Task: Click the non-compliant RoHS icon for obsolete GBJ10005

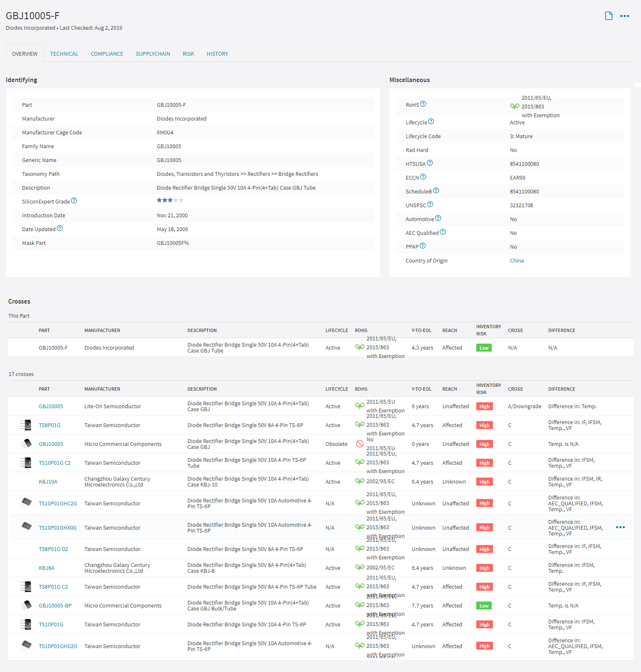Action: (x=360, y=444)
